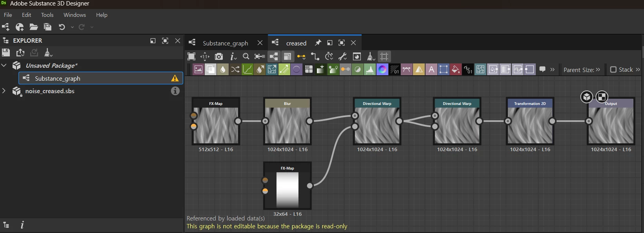Toggle the orthogonal link routing icon
This screenshot has height=233, width=644.
(315, 56)
